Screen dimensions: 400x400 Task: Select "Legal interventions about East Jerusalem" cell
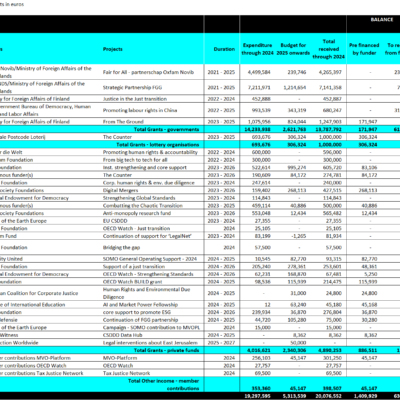[150, 343]
